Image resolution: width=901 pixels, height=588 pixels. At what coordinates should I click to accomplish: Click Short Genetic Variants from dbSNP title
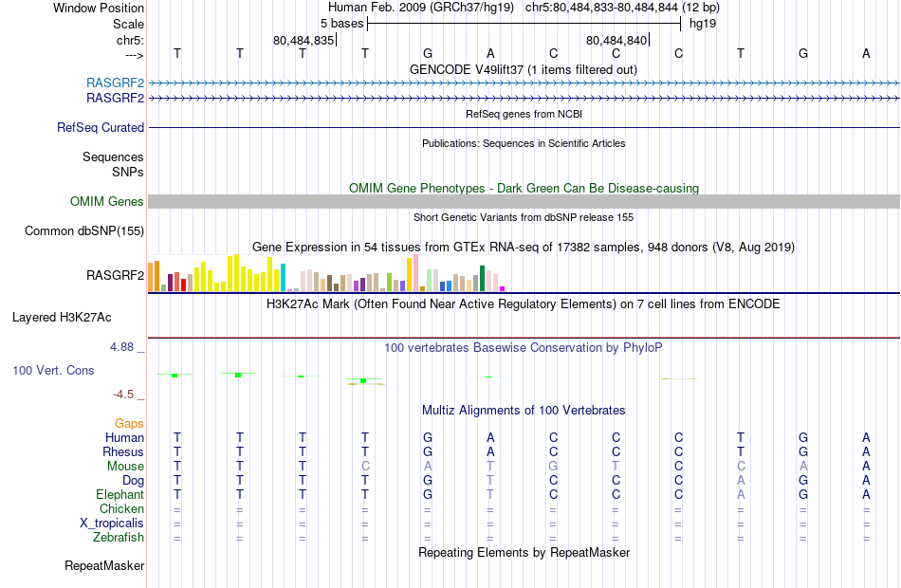524,218
